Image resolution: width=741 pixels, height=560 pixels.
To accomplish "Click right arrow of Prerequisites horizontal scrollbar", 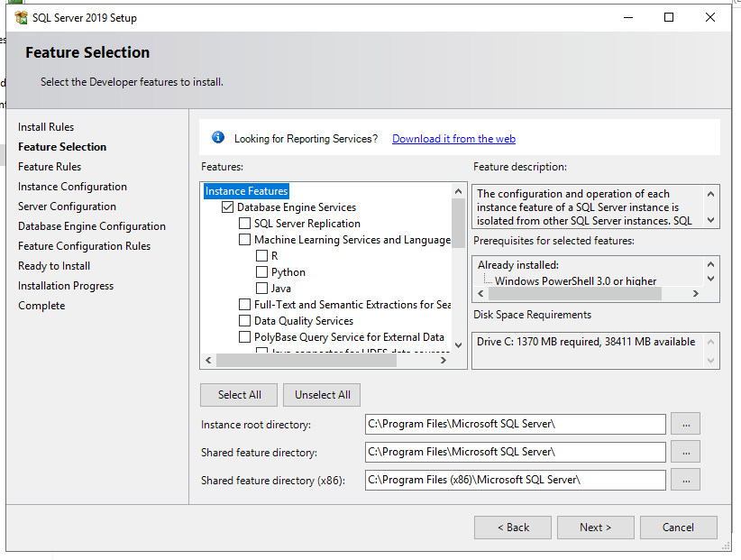I will (x=696, y=293).
